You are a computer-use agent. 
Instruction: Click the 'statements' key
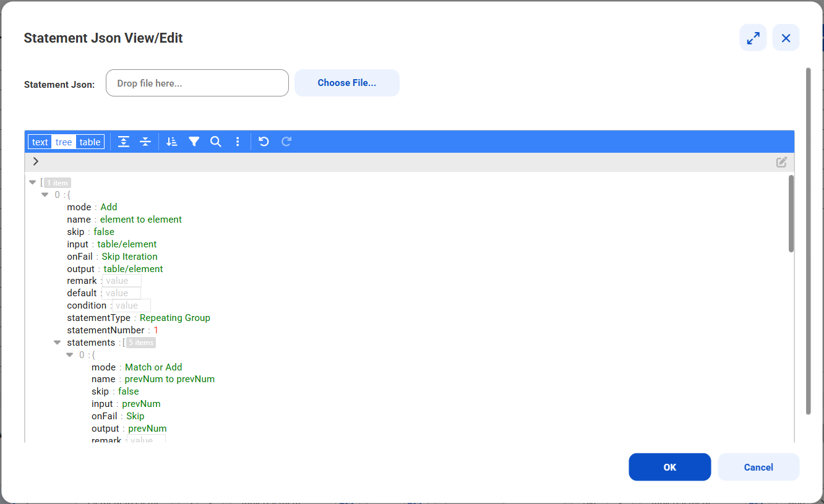coord(91,343)
